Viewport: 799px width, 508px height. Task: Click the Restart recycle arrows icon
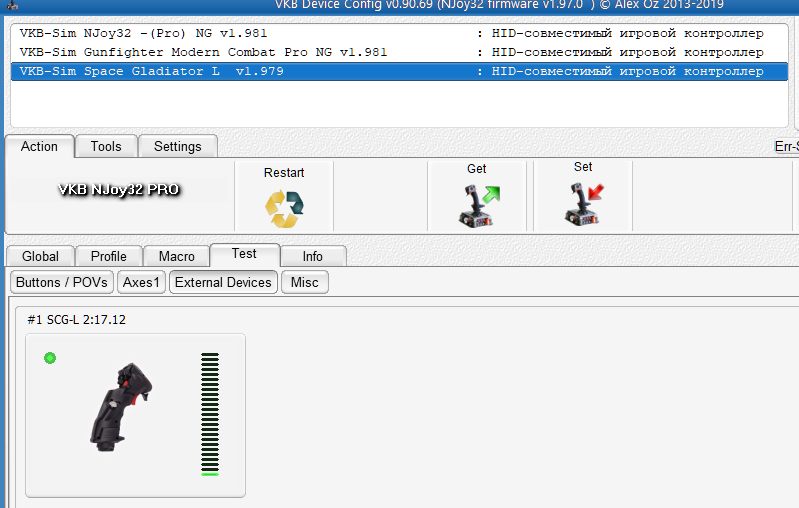284,208
